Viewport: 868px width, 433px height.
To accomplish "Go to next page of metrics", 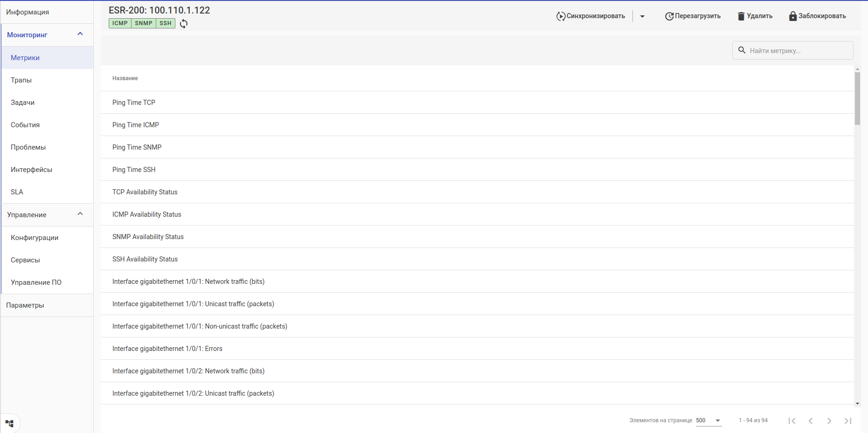I will 829,421.
